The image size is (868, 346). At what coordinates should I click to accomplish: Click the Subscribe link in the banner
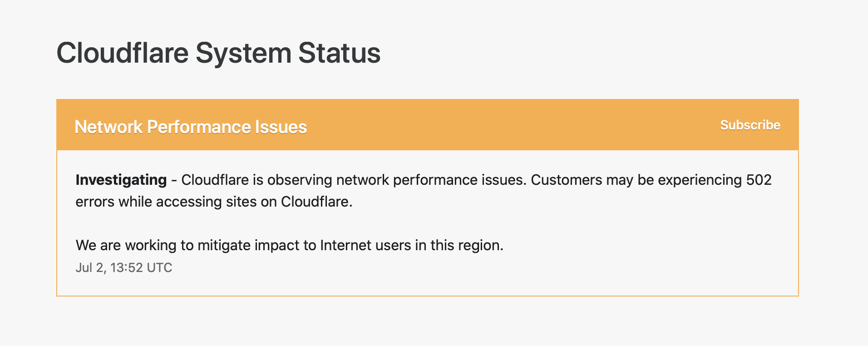750,125
